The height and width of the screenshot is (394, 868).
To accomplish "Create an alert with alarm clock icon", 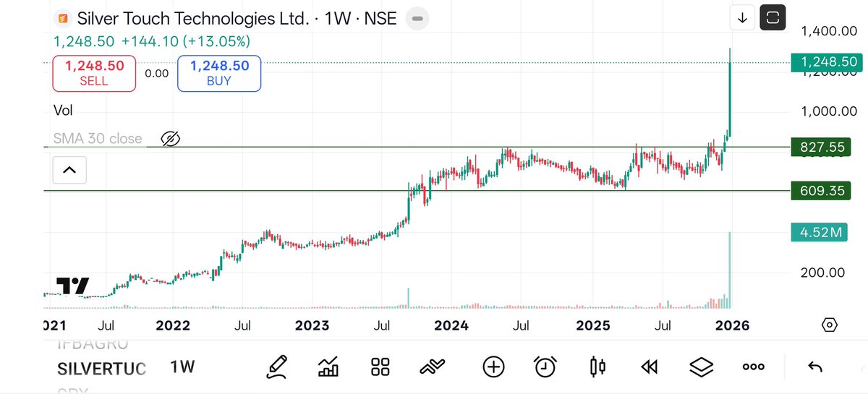I will [545, 367].
